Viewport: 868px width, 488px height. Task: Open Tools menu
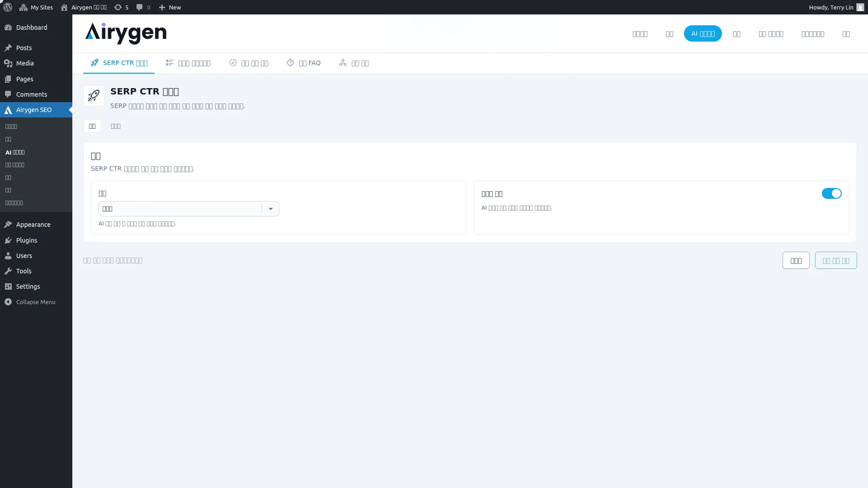click(36, 271)
